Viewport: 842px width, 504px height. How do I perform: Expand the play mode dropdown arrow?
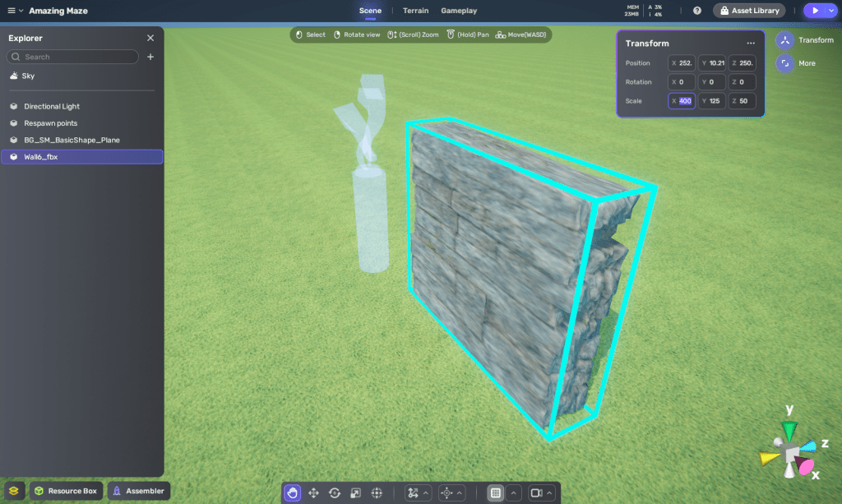830,11
